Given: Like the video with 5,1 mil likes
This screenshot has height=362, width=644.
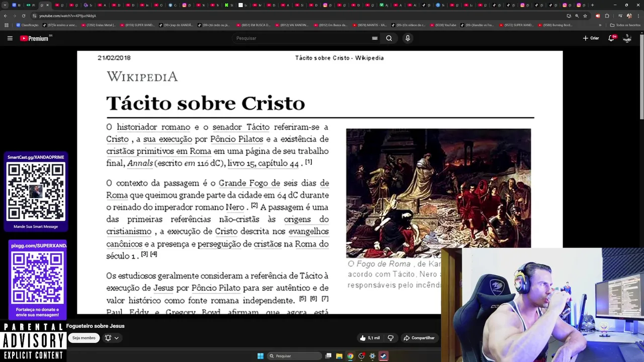Looking at the screenshot, I should (x=370, y=338).
